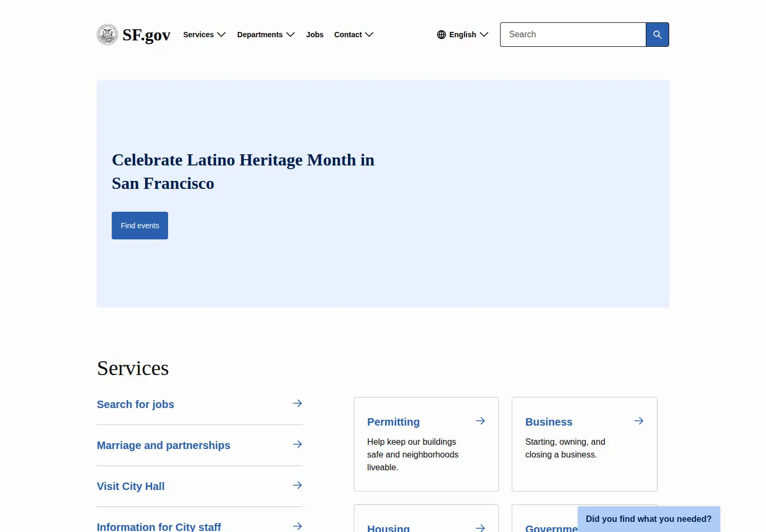This screenshot has width=766, height=532.
Task: Focus the Search input field
Action: [573, 35]
